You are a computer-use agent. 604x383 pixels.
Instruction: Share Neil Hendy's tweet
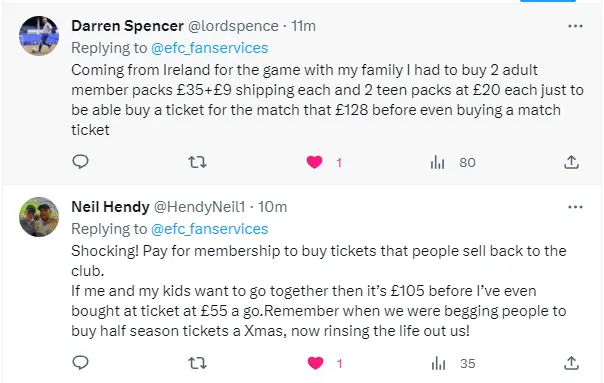pyautogui.click(x=571, y=363)
